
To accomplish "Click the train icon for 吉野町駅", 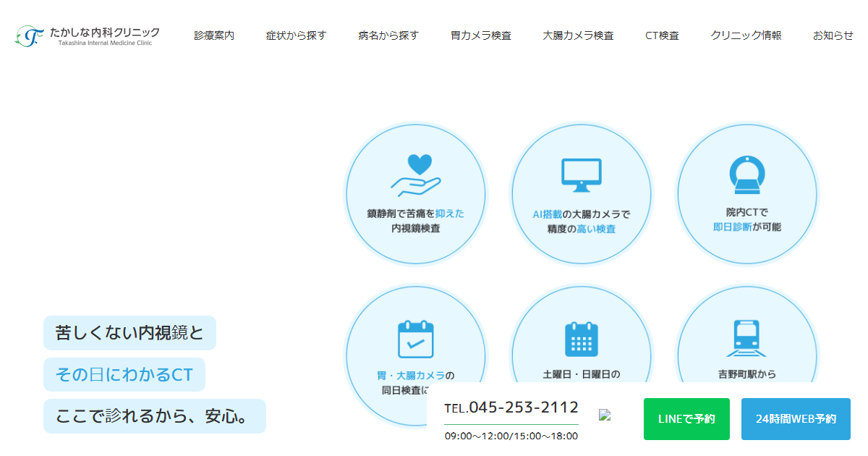I will tap(747, 338).
